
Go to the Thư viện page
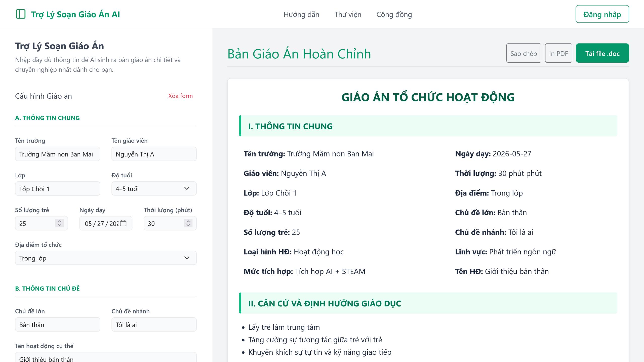348,14
